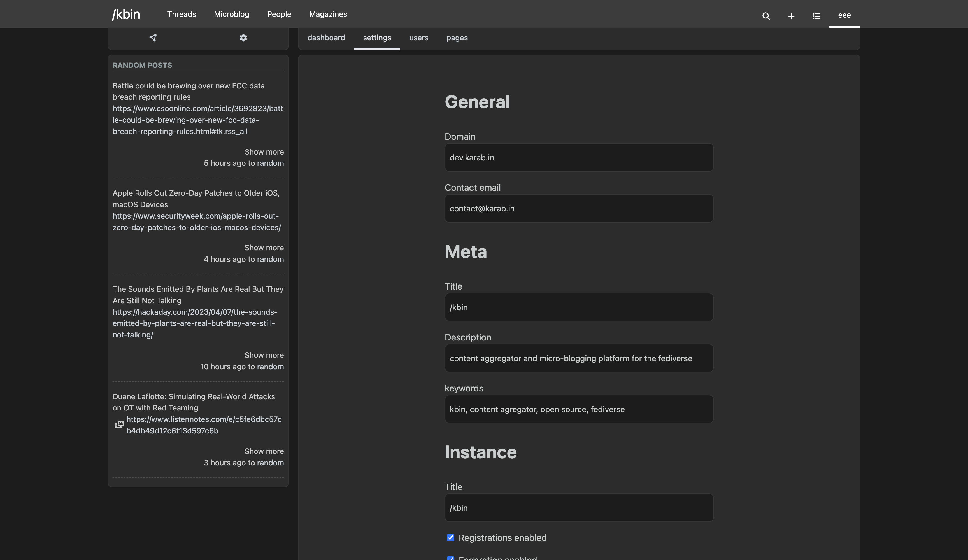Toggle the Federation enabled checkbox

pos(451,558)
